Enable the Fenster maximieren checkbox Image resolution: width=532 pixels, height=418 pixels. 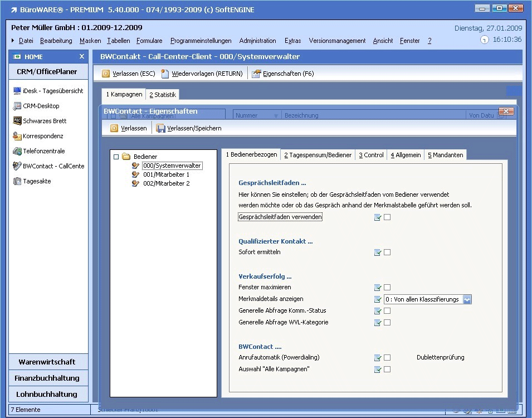click(387, 287)
